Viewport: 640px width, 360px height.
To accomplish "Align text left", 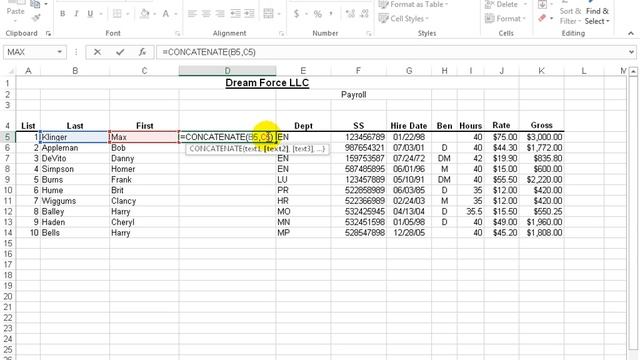I will tap(192, 14).
